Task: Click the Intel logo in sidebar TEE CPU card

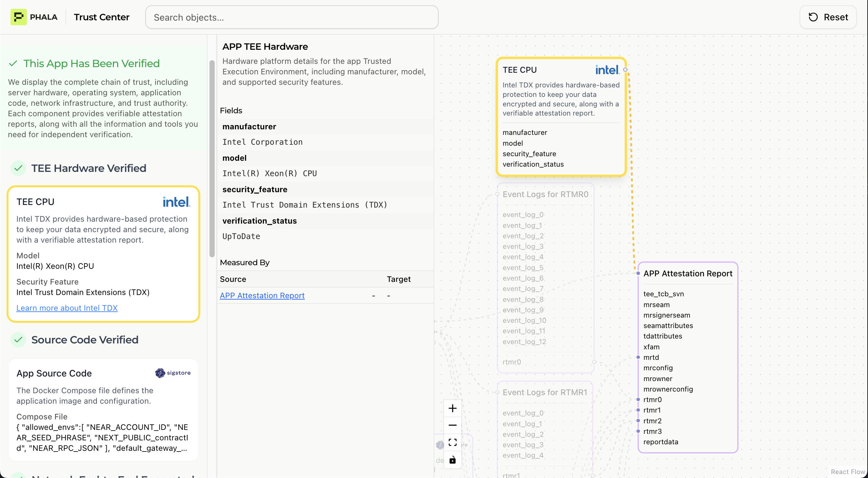Action: click(176, 202)
